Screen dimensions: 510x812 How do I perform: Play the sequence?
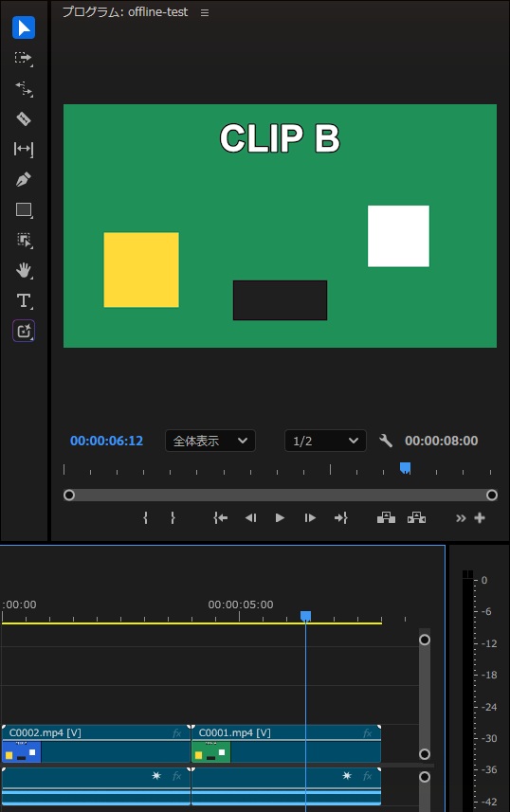click(x=280, y=518)
